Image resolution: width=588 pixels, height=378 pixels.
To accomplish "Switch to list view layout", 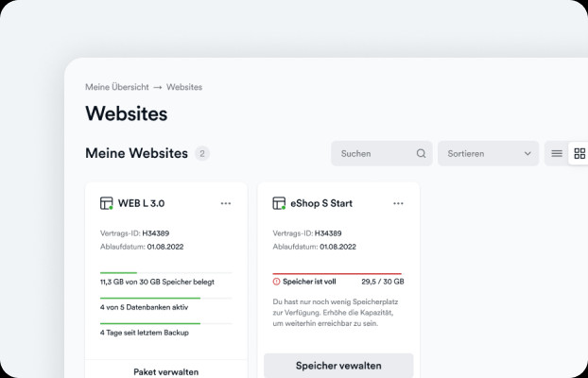I will (x=557, y=153).
